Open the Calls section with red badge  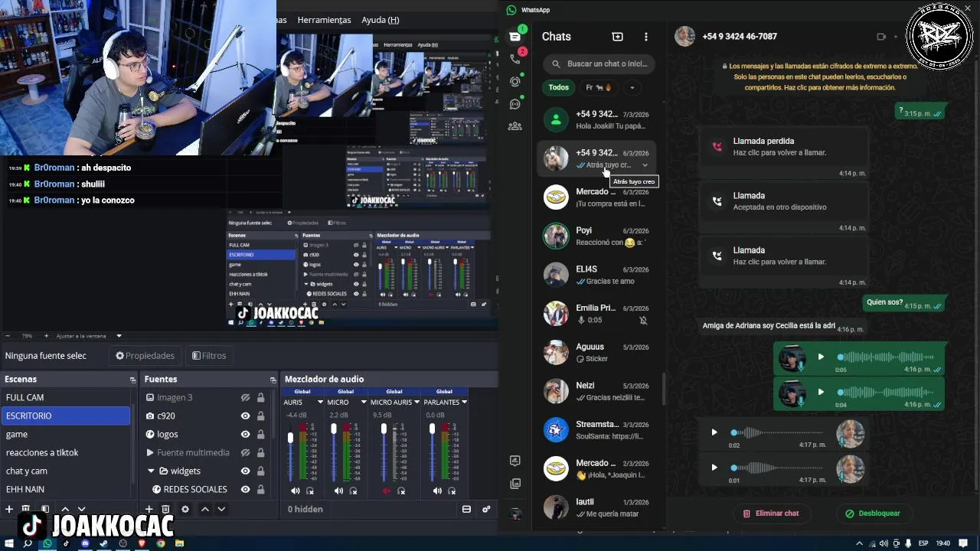pos(514,58)
